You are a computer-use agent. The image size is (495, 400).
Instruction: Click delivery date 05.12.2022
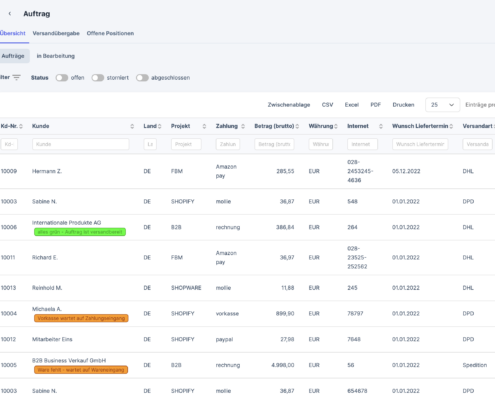(406, 171)
